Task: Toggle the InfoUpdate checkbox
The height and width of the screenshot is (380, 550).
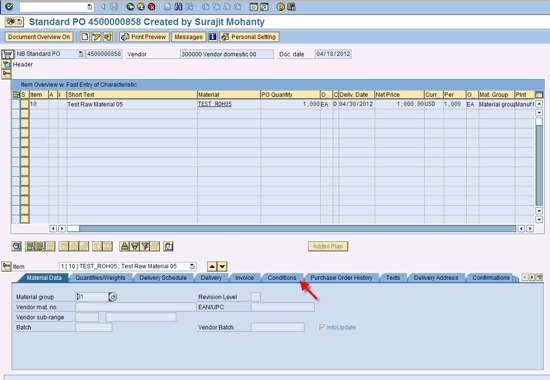Action: 322,327
